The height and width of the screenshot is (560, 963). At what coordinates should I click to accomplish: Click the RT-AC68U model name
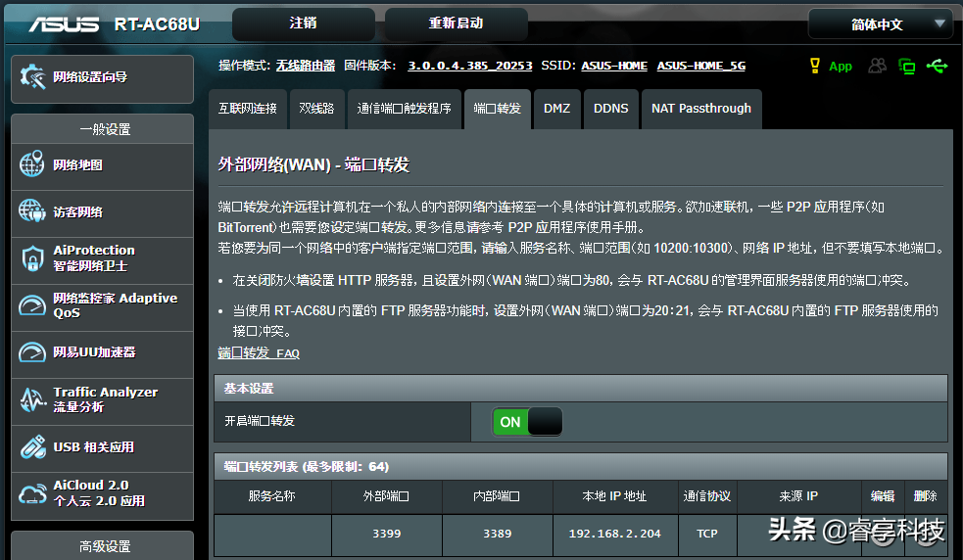157,23
